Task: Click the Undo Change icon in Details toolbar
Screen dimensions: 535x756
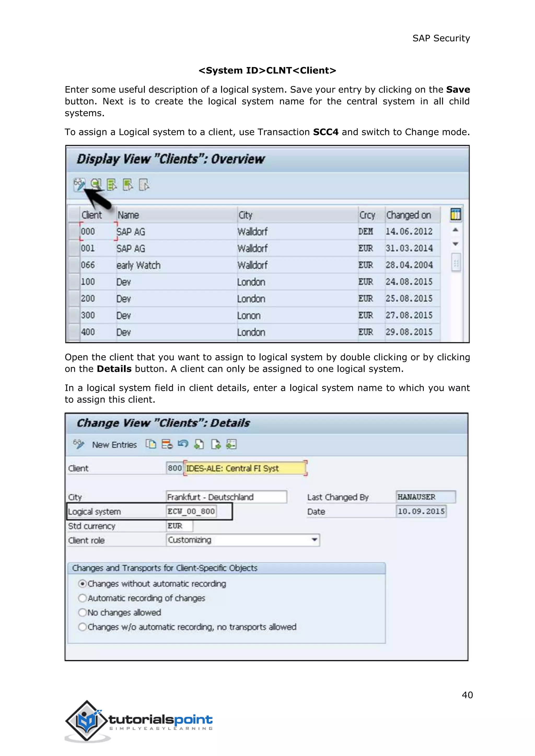Action: click(183, 444)
